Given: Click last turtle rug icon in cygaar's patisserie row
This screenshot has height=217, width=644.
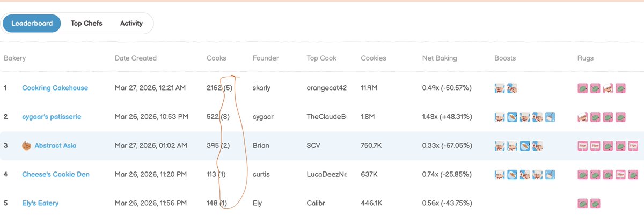Looking at the screenshot, I should tap(620, 117).
